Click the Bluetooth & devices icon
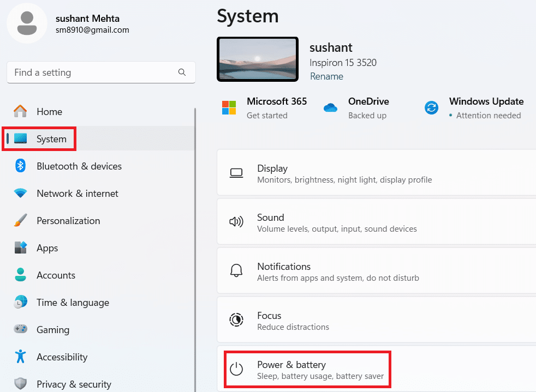The image size is (536, 392). point(21,166)
